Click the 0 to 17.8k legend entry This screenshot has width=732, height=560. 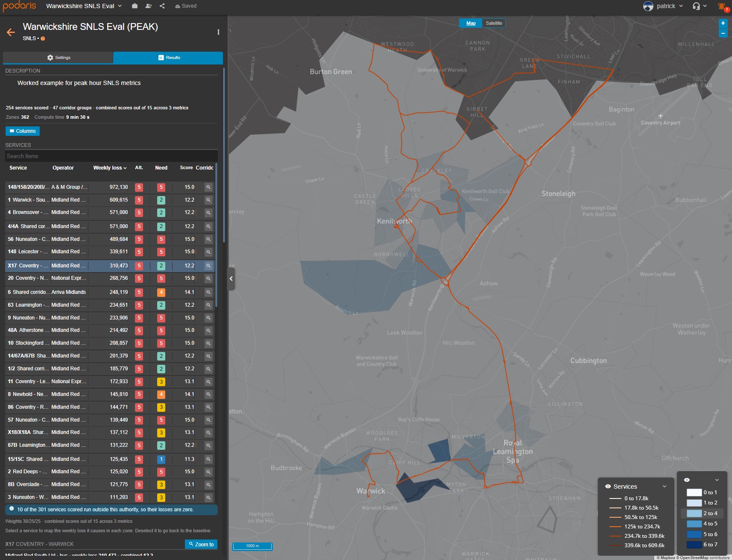pos(629,498)
